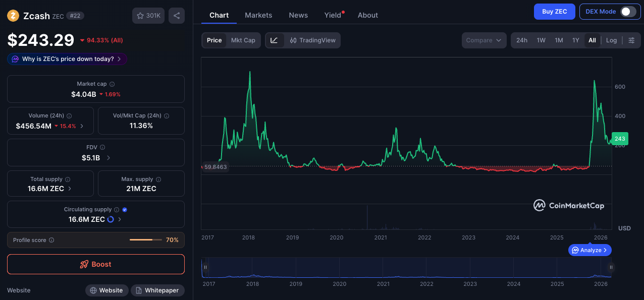Expand Why is ZEC's price down today

tap(67, 59)
